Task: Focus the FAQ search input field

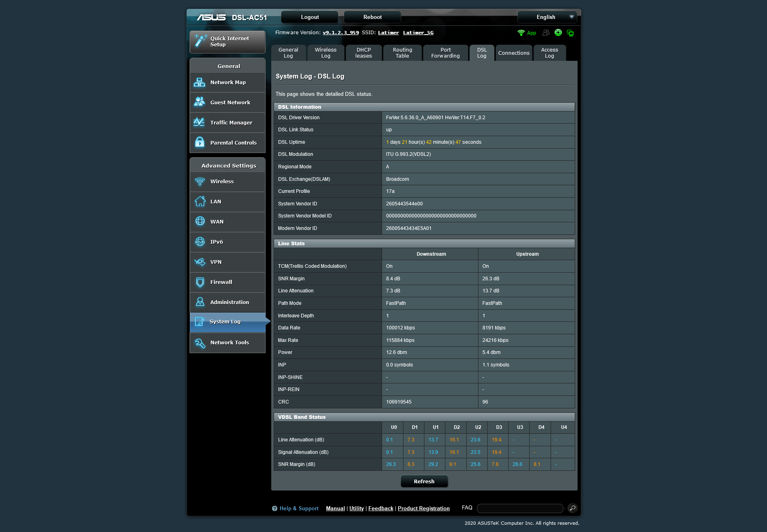Action: (x=520, y=508)
